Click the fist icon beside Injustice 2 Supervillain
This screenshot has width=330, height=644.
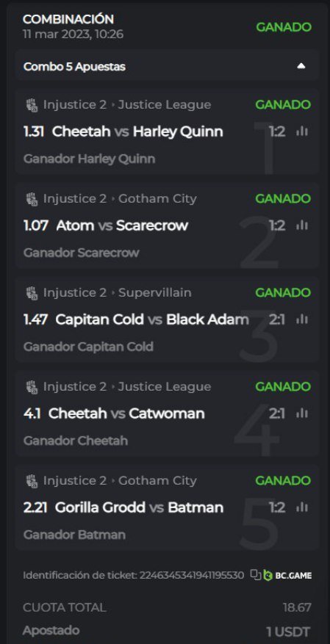[31, 293]
